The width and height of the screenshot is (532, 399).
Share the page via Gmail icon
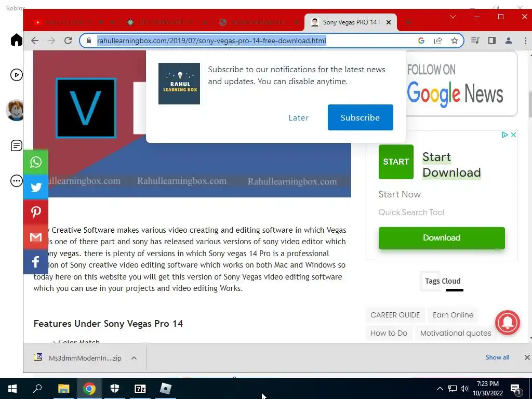pyautogui.click(x=36, y=237)
